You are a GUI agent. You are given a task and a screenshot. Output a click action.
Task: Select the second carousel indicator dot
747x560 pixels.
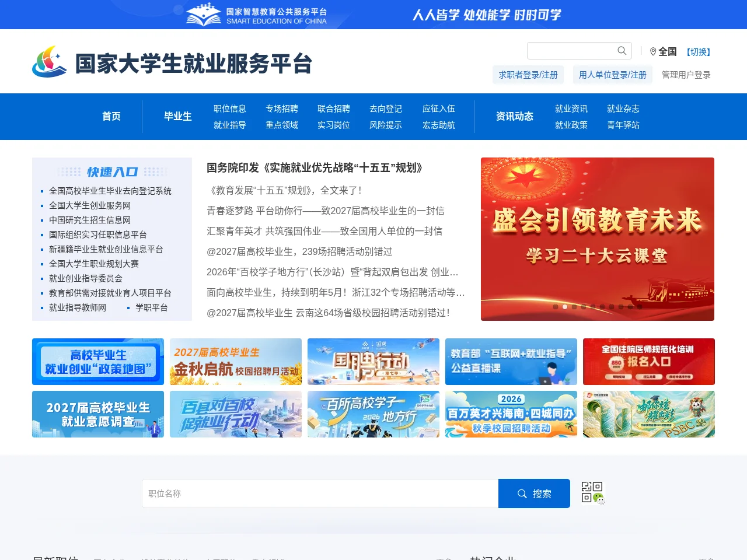click(x=565, y=307)
